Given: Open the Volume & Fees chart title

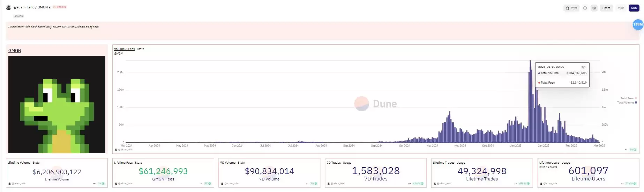Looking at the screenshot, I should point(124,49).
